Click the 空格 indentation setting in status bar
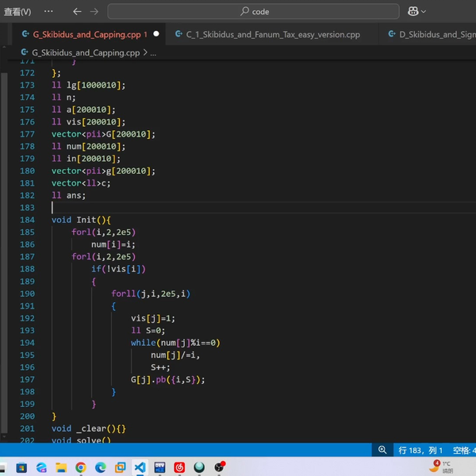The width and height of the screenshot is (476, 476). (x=463, y=450)
